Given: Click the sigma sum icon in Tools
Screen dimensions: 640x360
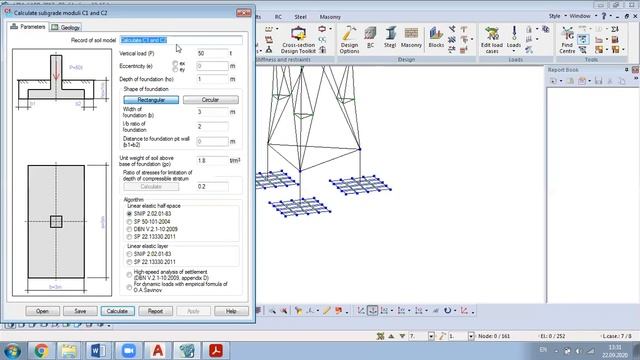Looking at the screenshot, I should coord(615,29).
